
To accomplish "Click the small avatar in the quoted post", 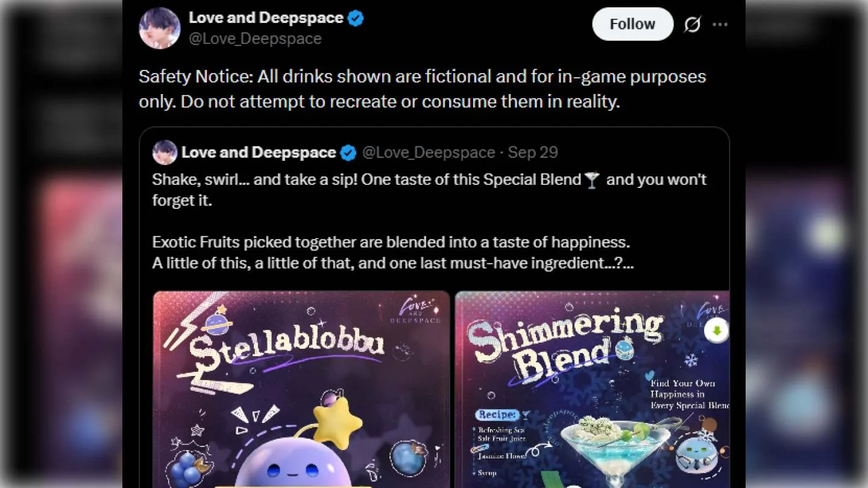I will pos(165,152).
